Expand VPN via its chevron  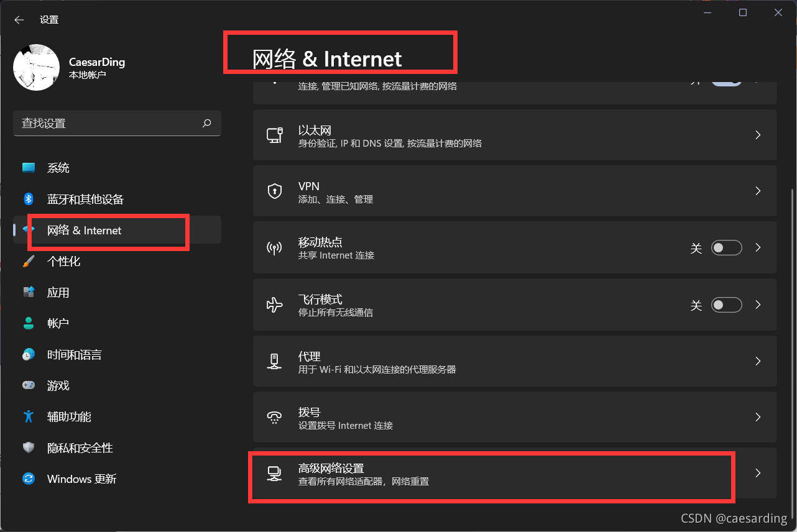pos(758,191)
